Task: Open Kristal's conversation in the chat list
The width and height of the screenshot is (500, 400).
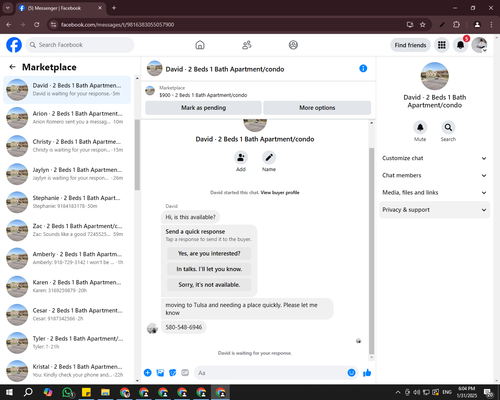Action: click(x=67, y=371)
